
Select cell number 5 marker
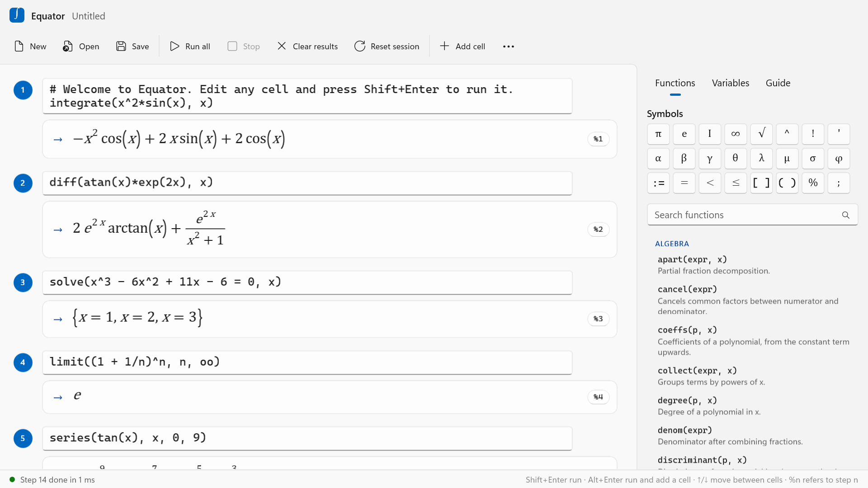pyautogui.click(x=23, y=438)
